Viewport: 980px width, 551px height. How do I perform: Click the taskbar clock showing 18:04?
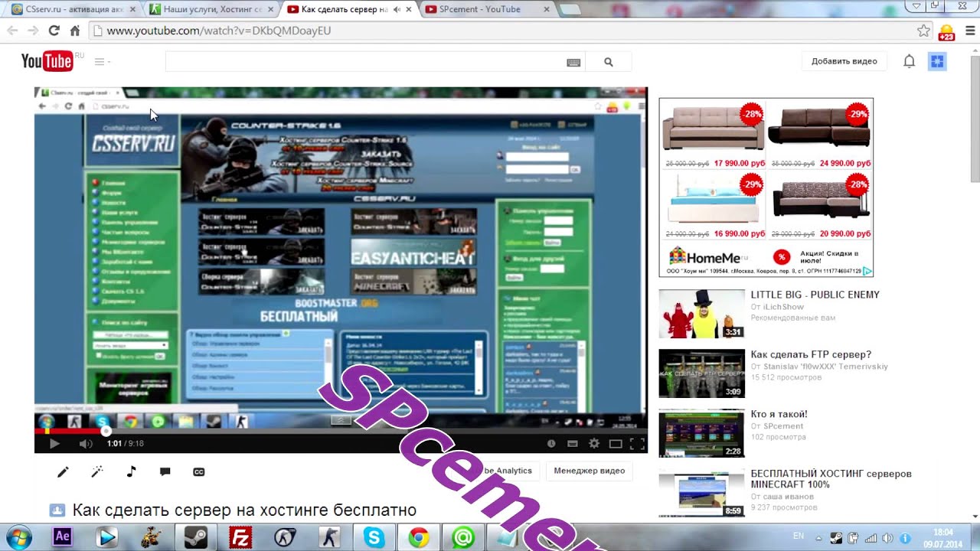(x=943, y=538)
